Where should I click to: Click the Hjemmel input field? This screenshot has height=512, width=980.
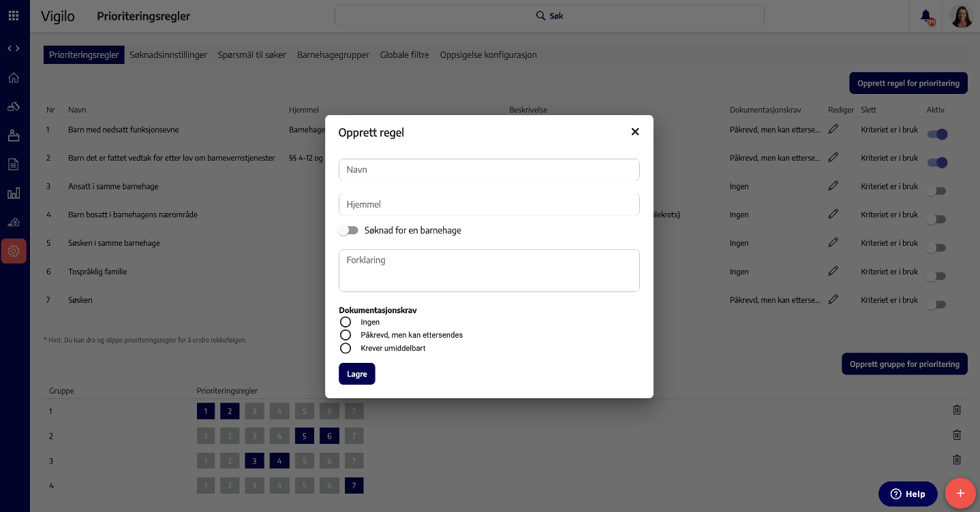(489, 204)
